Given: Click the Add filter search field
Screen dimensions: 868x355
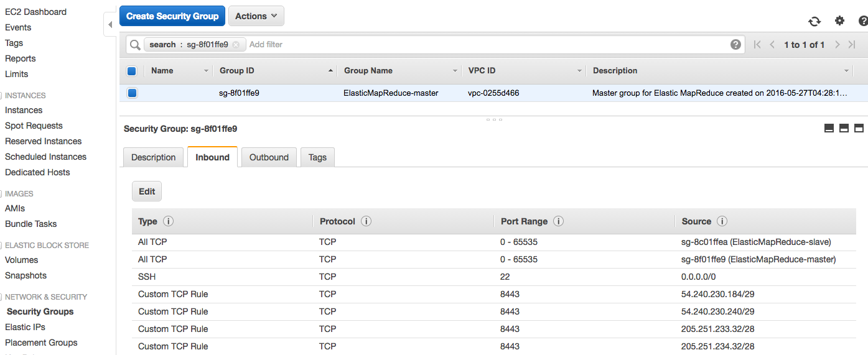Looking at the screenshot, I should click(485, 44).
